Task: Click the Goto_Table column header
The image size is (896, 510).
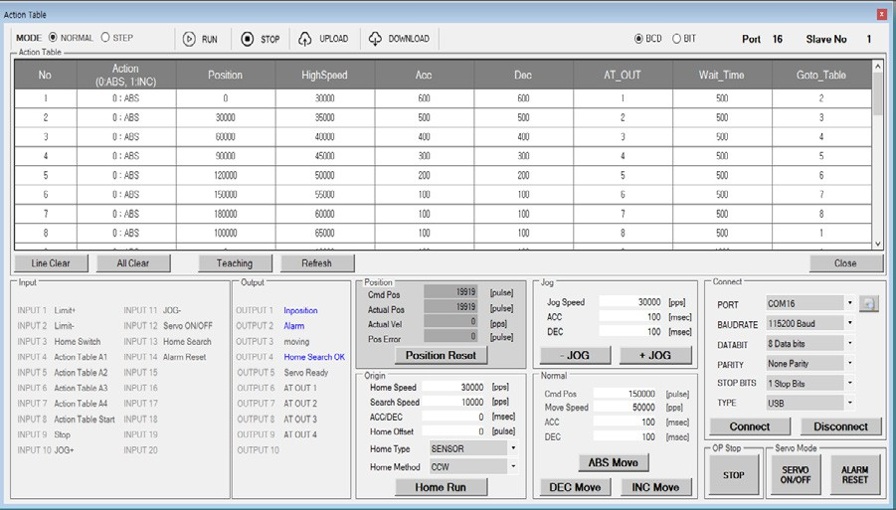Action: coord(822,75)
